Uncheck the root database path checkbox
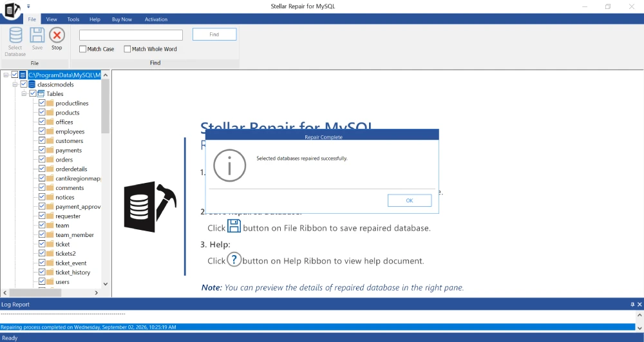Screen dimensions: 644x342 tap(15, 75)
